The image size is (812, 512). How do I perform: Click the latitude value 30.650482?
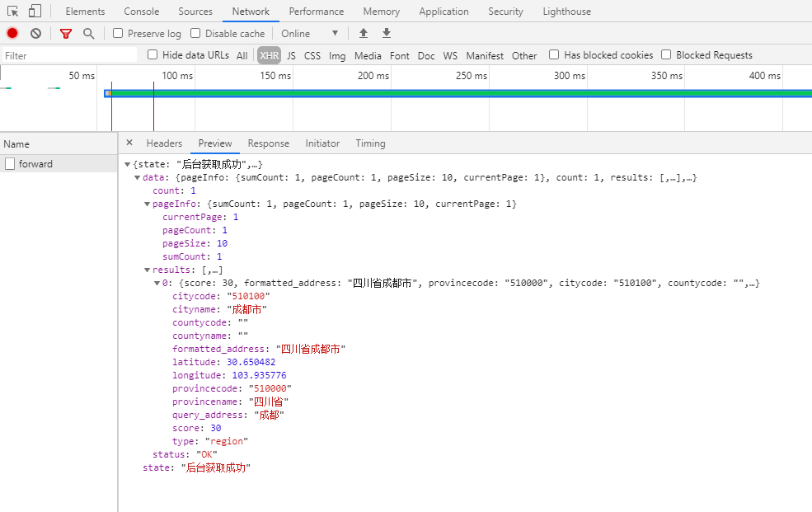[x=251, y=363]
